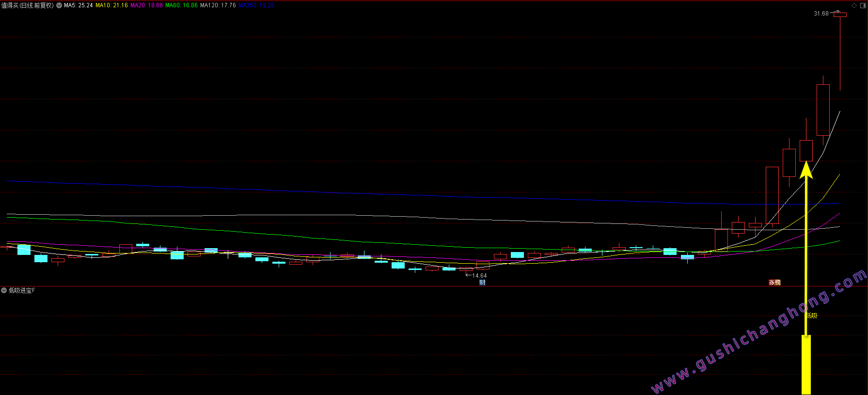Screen dimensions: 868x395
Task: Select MA250: 19.28 indicator label
Action: (x=256, y=5)
